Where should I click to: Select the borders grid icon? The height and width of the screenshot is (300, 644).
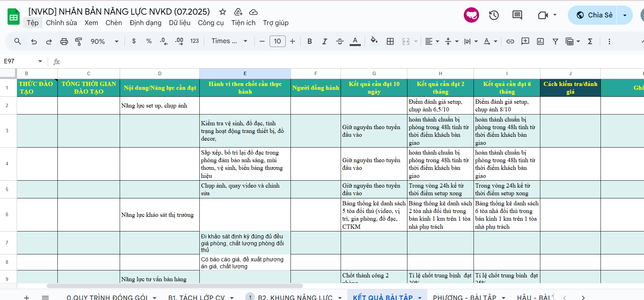point(390,41)
